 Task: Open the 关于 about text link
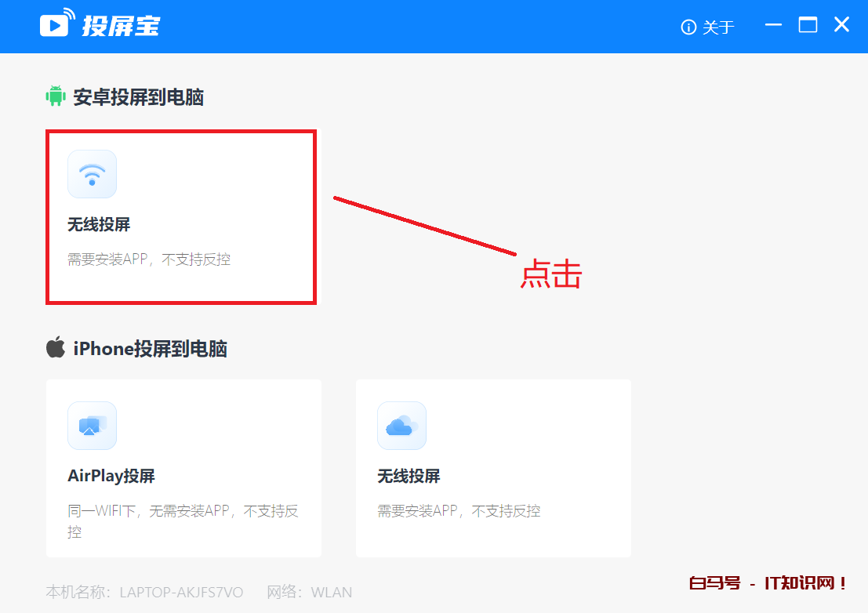(718, 27)
